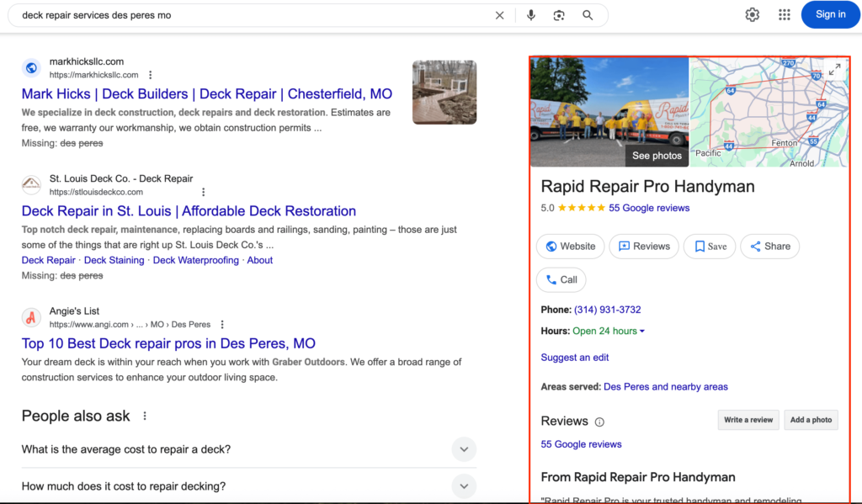Open 55 Google reviews link beside star rating
The image size is (862, 504).
[649, 208]
